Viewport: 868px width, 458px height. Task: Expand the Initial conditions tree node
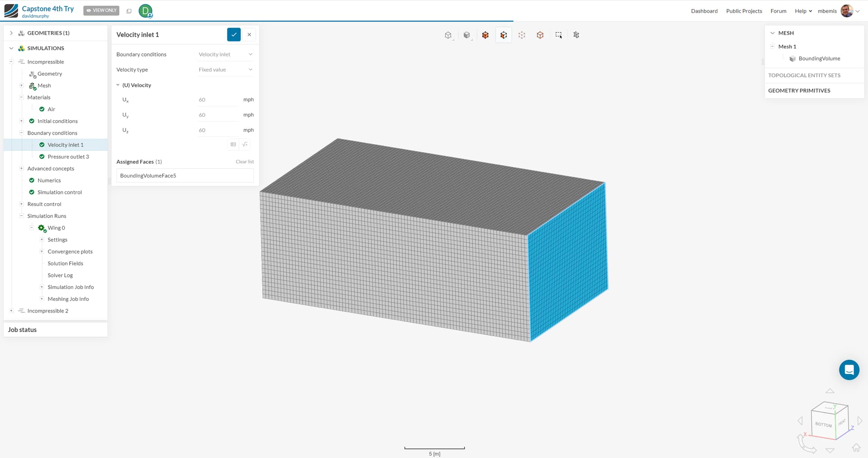coord(21,121)
